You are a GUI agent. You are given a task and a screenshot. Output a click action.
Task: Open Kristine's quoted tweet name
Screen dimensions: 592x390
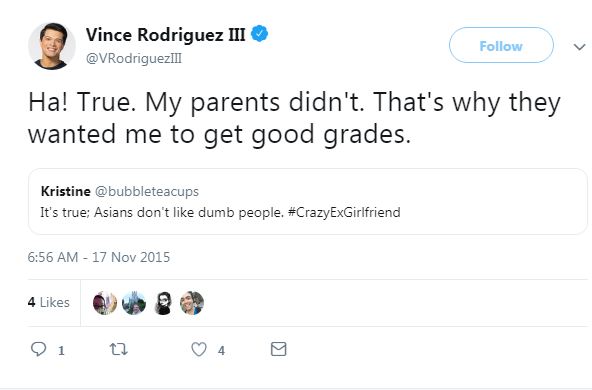pos(66,191)
